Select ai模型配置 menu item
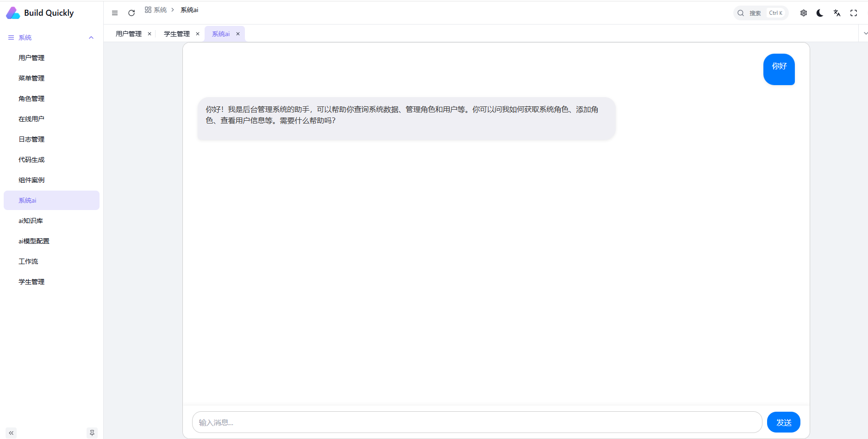The height and width of the screenshot is (439, 868). click(x=34, y=241)
